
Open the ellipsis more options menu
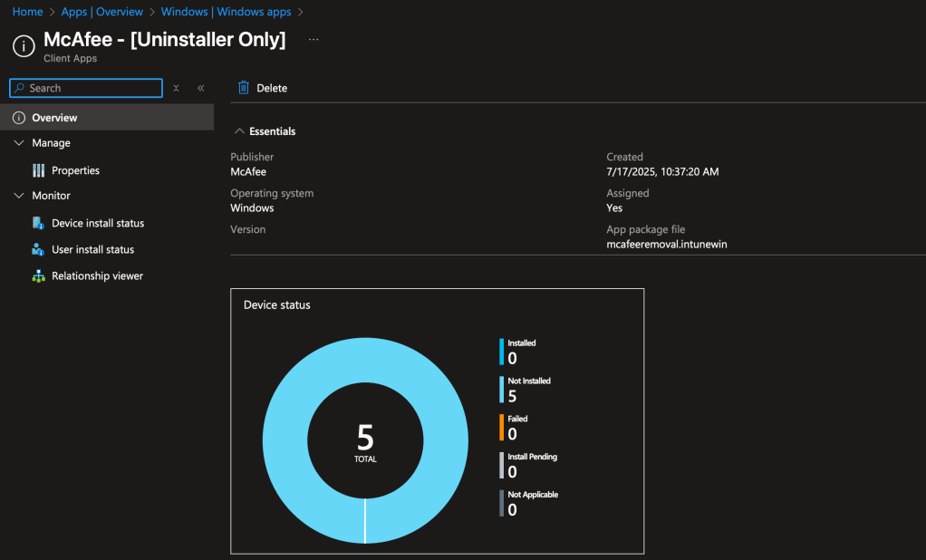[313, 40]
